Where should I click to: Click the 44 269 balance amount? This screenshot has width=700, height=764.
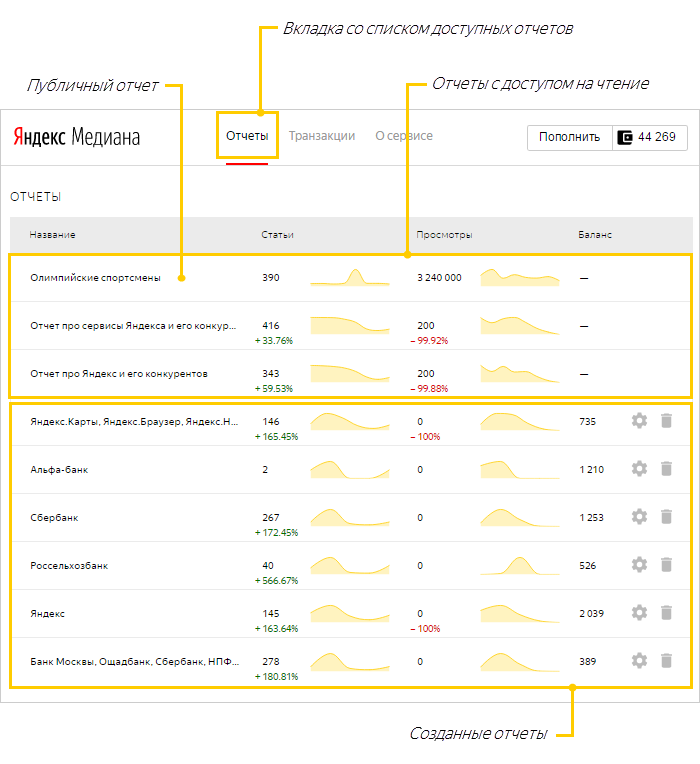tap(657, 137)
